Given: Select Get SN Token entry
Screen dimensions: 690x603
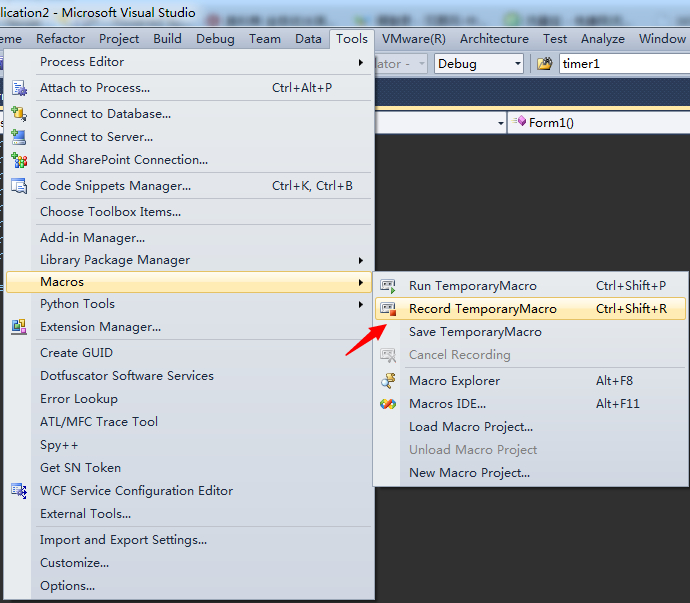Looking at the screenshot, I should pyautogui.click(x=188, y=468).
